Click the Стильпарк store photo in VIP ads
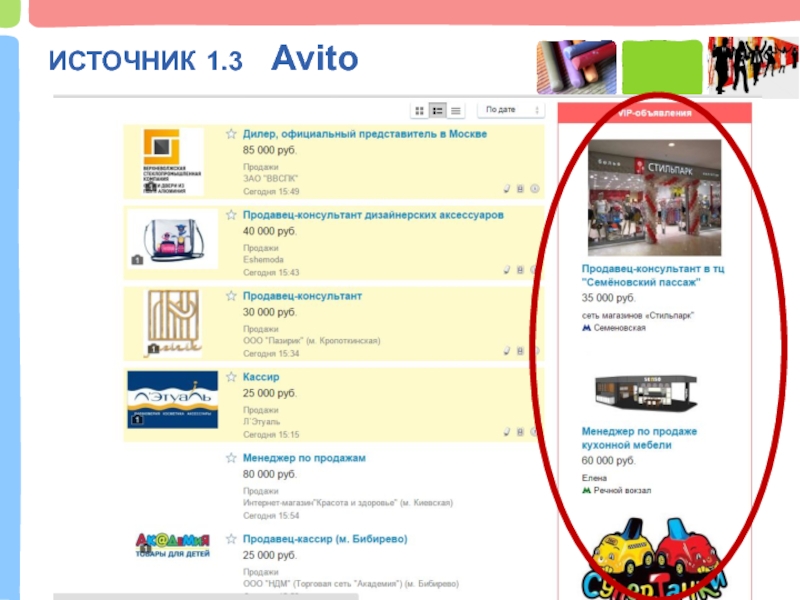This screenshot has width=800, height=600. point(655,197)
